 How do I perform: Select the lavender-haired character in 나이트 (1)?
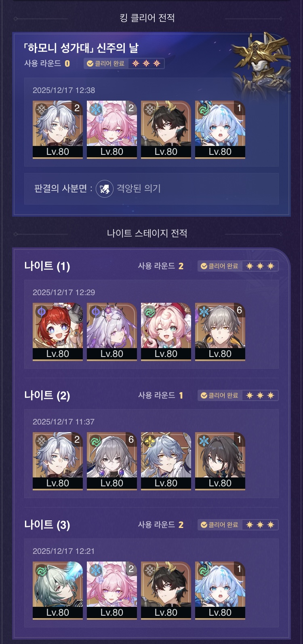point(112,332)
